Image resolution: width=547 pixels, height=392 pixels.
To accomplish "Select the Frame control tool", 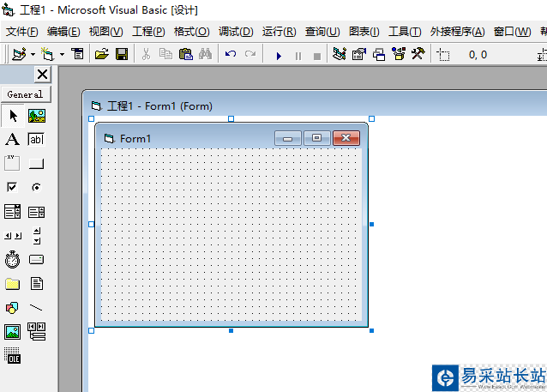I will point(12,163).
